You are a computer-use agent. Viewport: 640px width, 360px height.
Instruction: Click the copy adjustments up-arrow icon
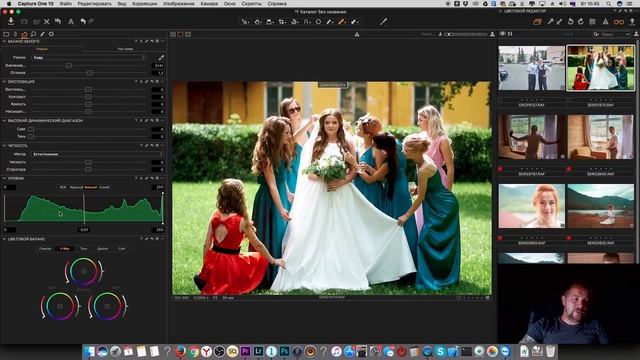pyautogui.click(x=550, y=22)
